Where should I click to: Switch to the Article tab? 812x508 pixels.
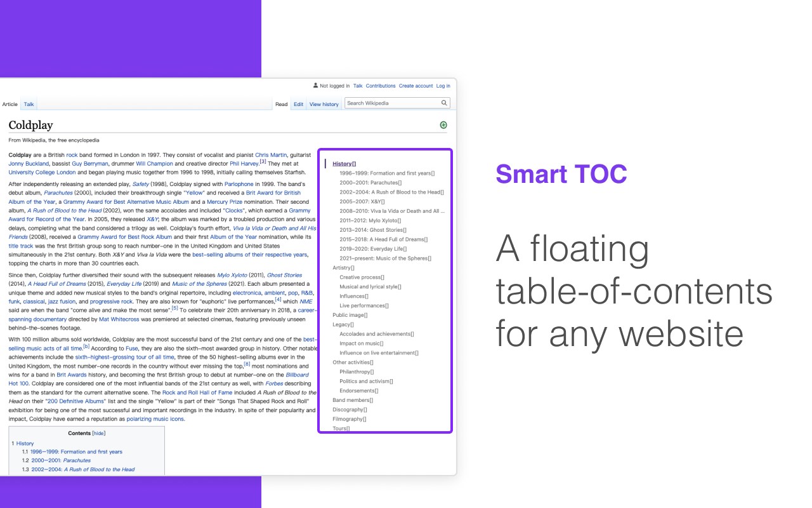[10, 104]
